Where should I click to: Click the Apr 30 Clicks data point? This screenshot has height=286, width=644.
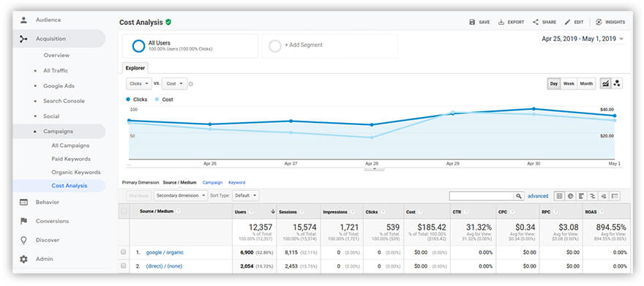tap(533, 109)
